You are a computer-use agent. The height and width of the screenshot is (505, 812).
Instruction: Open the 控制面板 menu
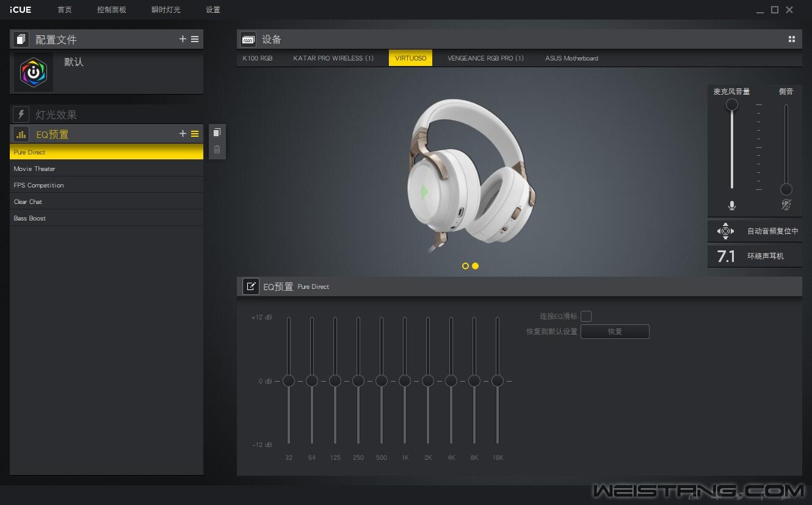pos(112,10)
